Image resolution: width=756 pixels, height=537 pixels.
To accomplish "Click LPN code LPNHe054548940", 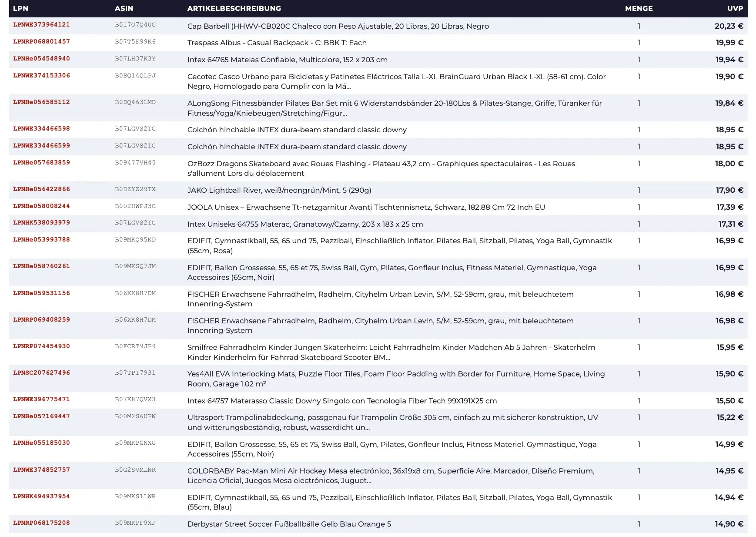I will pyautogui.click(x=41, y=59).
